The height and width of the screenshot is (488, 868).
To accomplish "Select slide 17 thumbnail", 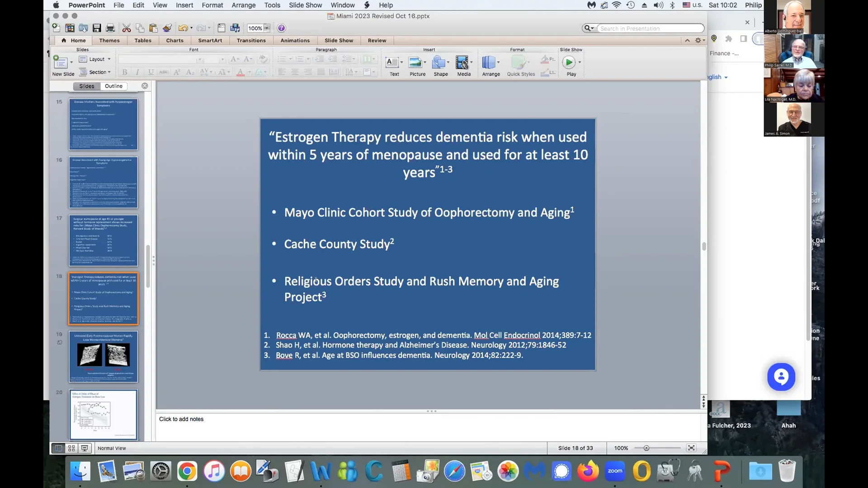I will pyautogui.click(x=103, y=240).
